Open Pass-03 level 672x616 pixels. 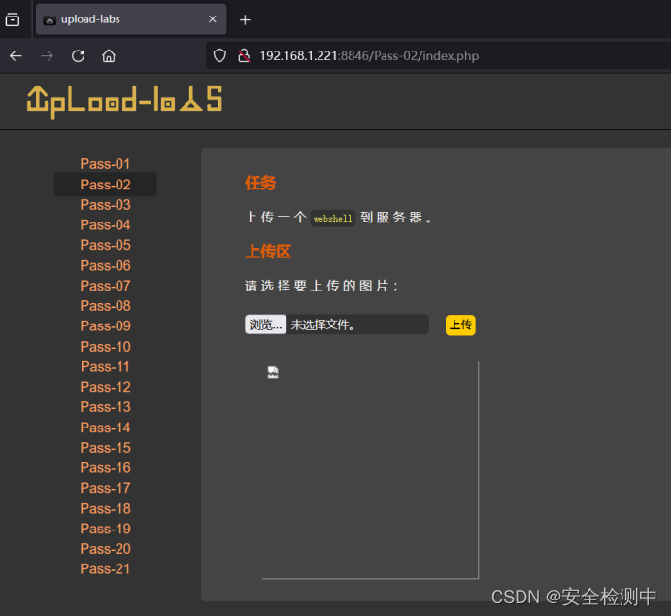point(105,205)
